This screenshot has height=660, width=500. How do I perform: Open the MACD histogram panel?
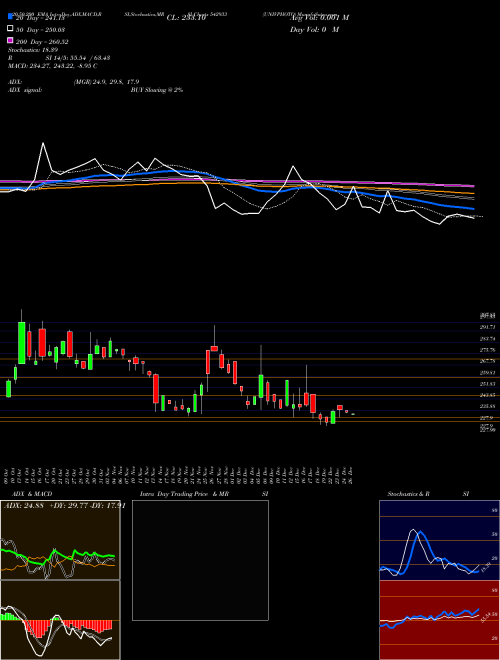pyautogui.click(x=60, y=620)
